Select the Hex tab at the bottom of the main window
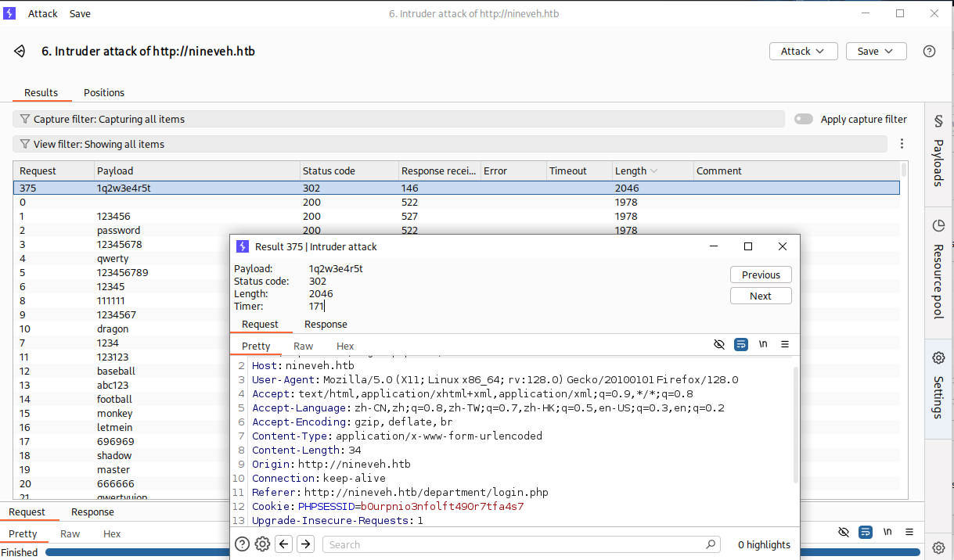 click(x=112, y=533)
